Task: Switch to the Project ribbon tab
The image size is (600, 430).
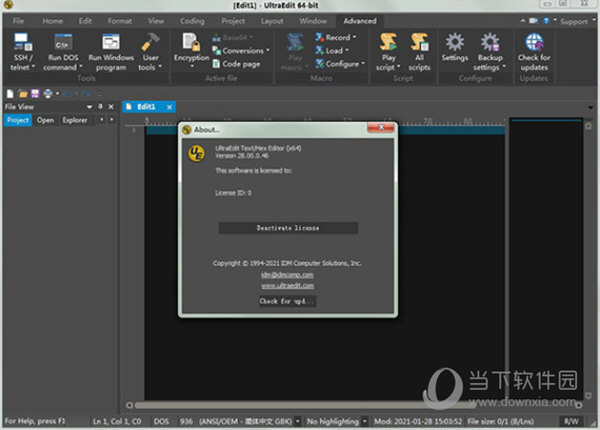Action: [233, 21]
